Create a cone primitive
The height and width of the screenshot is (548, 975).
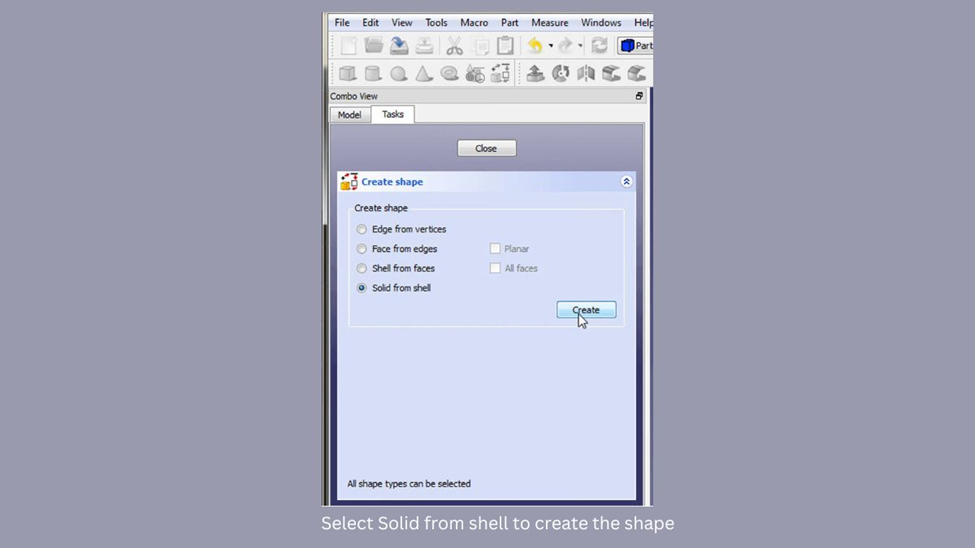pyautogui.click(x=424, y=73)
